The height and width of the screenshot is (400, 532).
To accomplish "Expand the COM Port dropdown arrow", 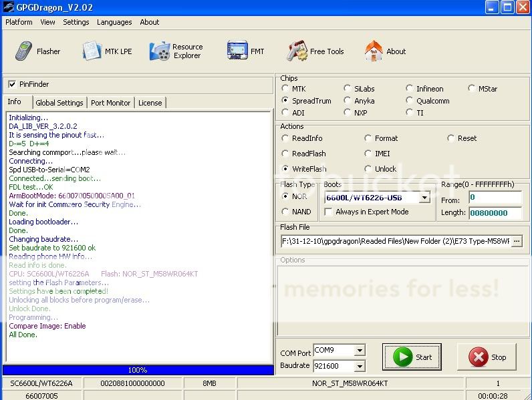I will click(x=360, y=350).
